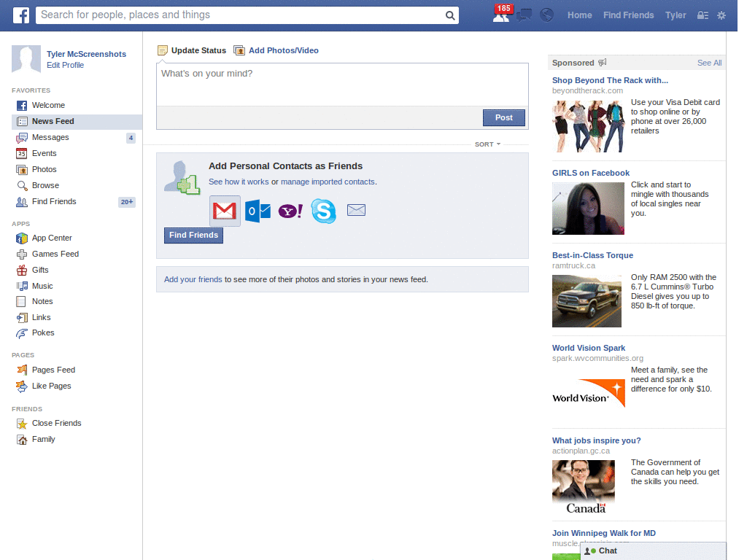The image size is (747, 560).
Task: Click See All sponsored link
Action: [709, 63]
